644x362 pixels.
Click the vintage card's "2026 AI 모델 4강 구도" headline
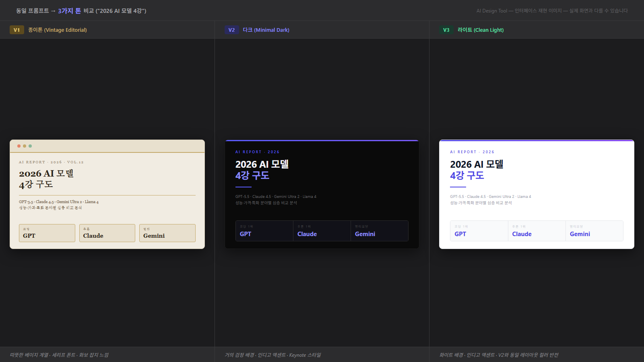tap(46, 179)
